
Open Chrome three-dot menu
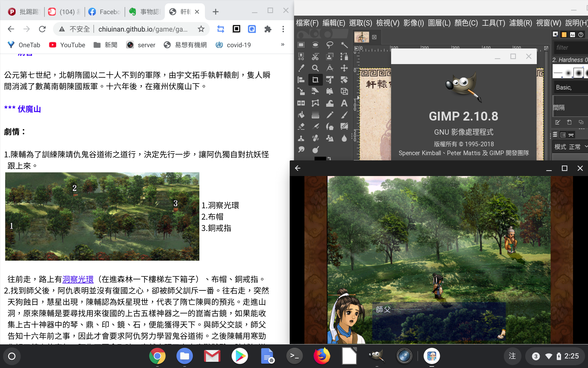(283, 29)
